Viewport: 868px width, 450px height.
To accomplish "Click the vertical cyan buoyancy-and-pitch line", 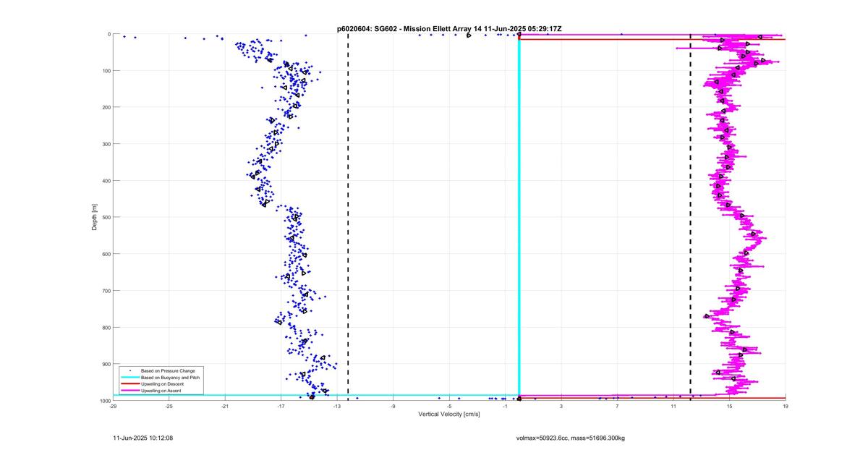I will [x=519, y=217].
